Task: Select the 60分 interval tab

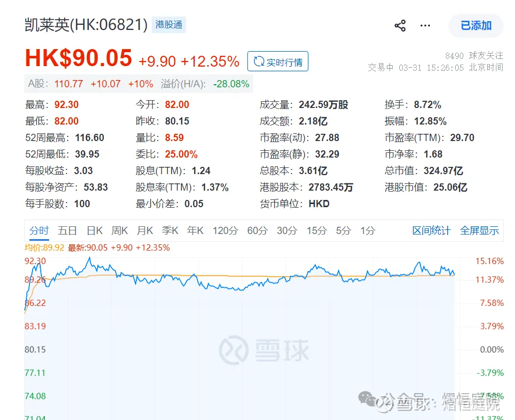Action: [257, 230]
